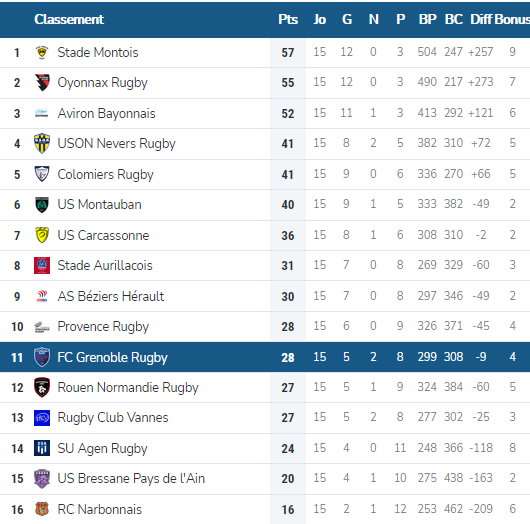
Task: Click the US Montauban club logo
Action: [42, 205]
